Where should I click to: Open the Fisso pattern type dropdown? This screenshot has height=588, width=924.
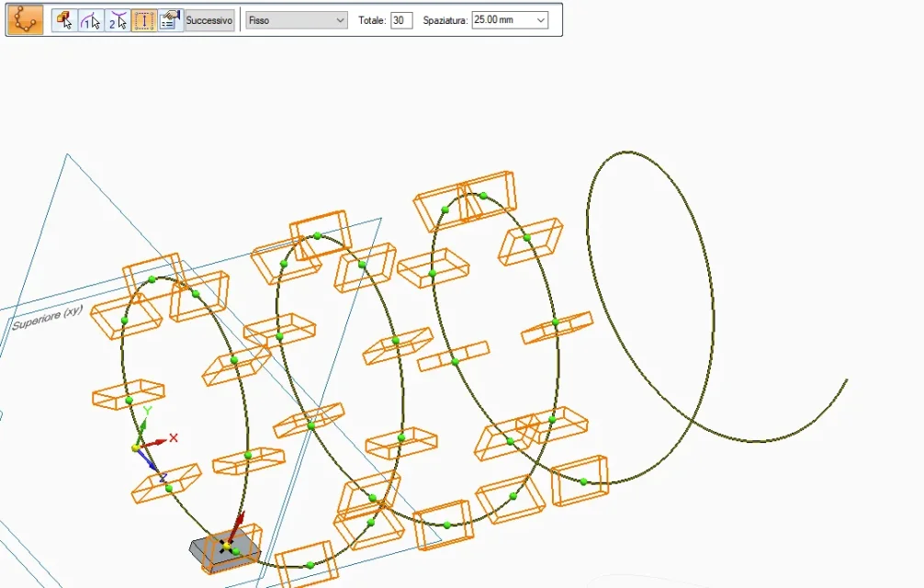pos(296,19)
